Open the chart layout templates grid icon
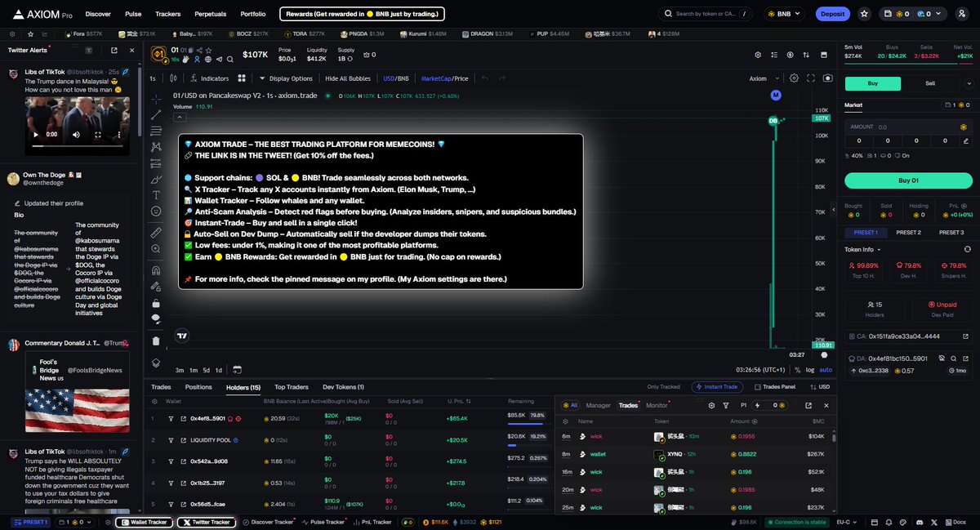Viewport: 980px width, 530px height. pyautogui.click(x=242, y=78)
